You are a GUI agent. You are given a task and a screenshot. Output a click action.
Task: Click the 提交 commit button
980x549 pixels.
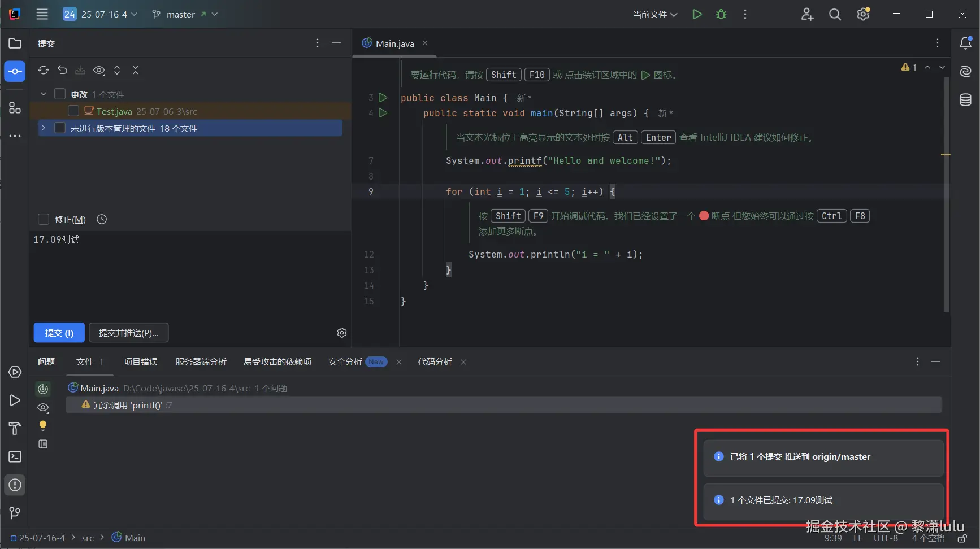coord(59,333)
